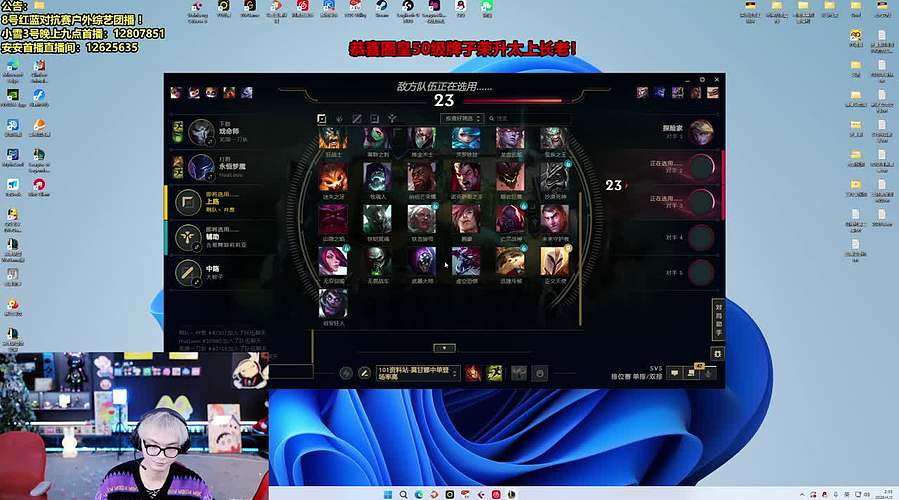Change the Flash summoner spell slot
Viewport: 899px width, 500px height.
point(494,373)
